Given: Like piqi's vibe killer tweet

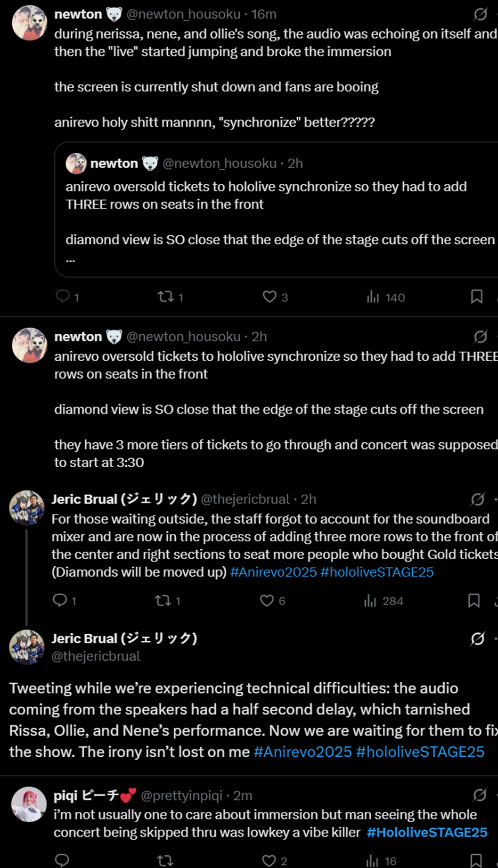Looking at the screenshot, I should click(x=269, y=860).
